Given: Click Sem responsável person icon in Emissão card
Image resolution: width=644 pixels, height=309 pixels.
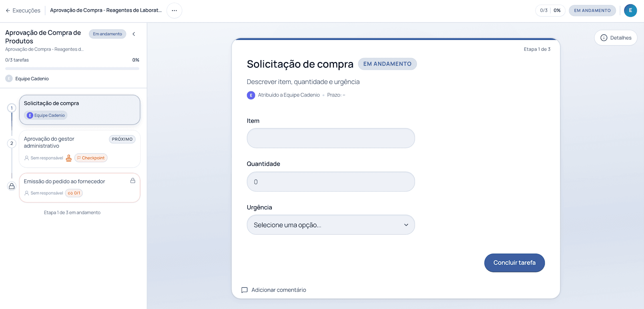Looking at the screenshot, I should 27,193.
